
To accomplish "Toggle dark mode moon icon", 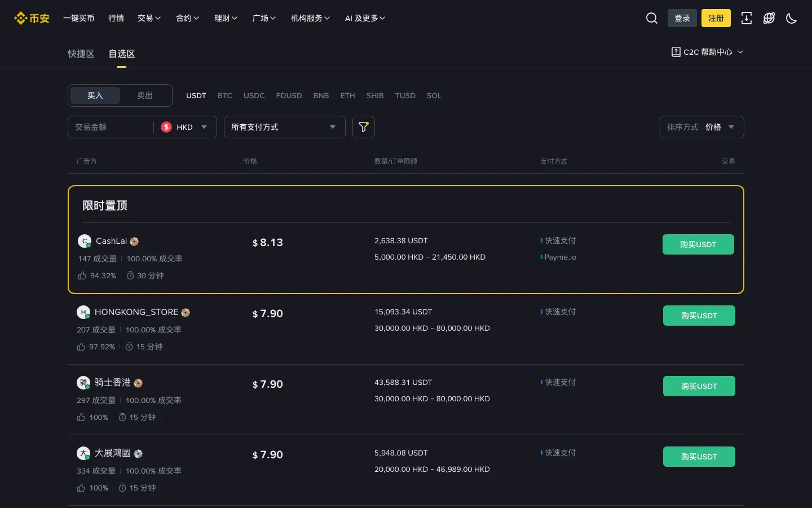I will pyautogui.click(x=792, y=18).
